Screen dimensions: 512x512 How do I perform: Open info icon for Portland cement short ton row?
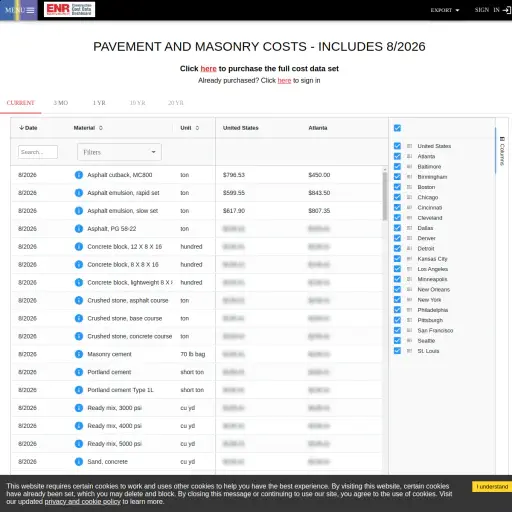[79, 372]
